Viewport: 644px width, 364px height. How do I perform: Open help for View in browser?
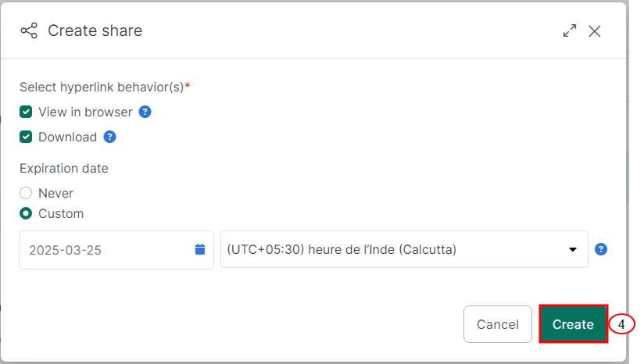[x=145, y=112]
